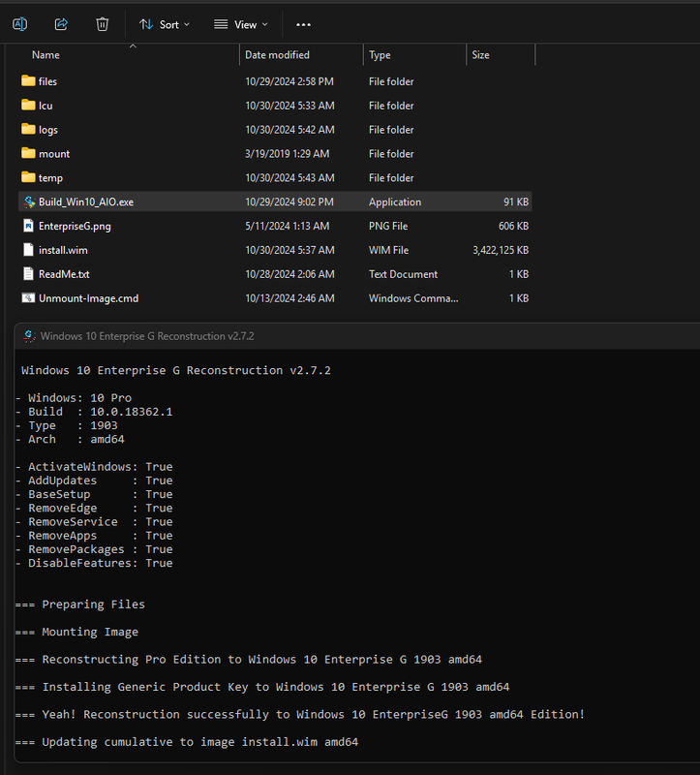Open the See more three-dot menu

303,25
